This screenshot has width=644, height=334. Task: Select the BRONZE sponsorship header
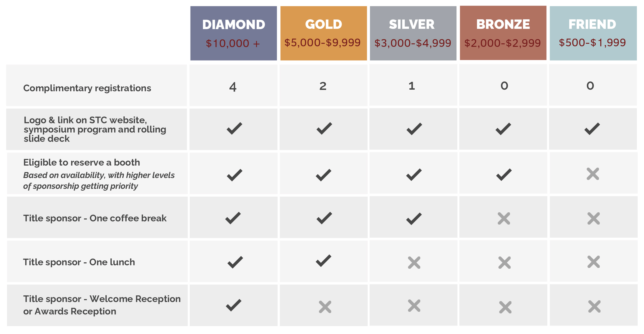503,33
